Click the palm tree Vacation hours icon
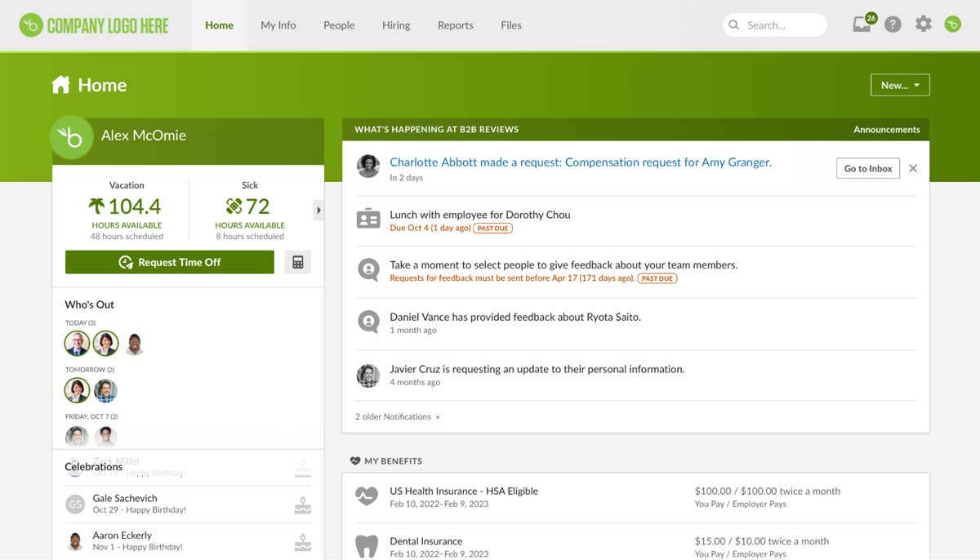Image resolution: width=980 pixels, height=560 pixels. 95,206
